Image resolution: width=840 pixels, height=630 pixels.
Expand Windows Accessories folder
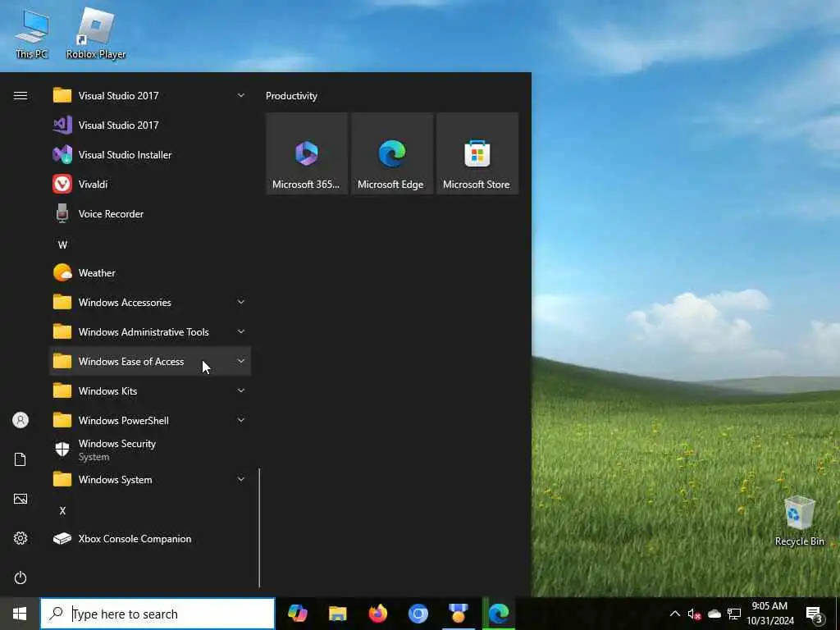point(150,302)
